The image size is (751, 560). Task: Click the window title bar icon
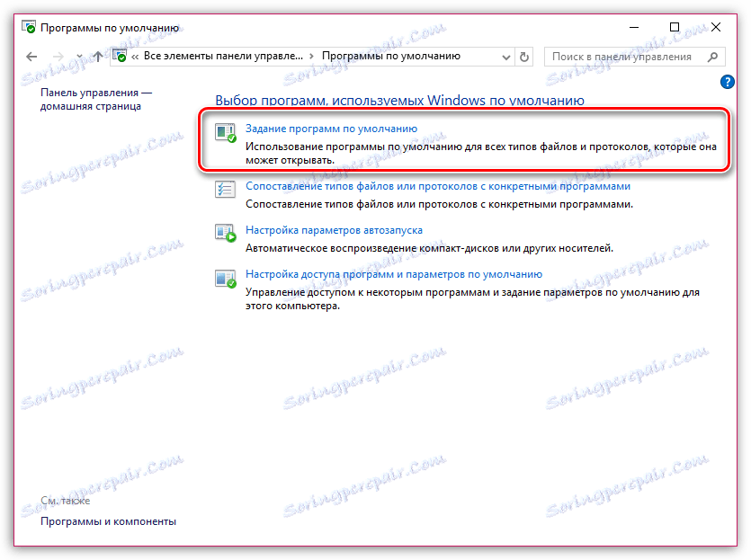[29, 27]
